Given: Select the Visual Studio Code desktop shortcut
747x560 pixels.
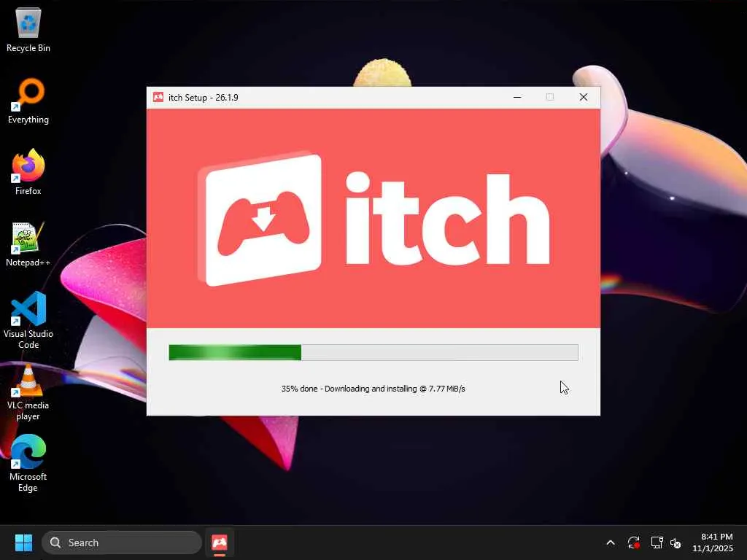Looking at the screenshot, I should (x=28, y=321).
